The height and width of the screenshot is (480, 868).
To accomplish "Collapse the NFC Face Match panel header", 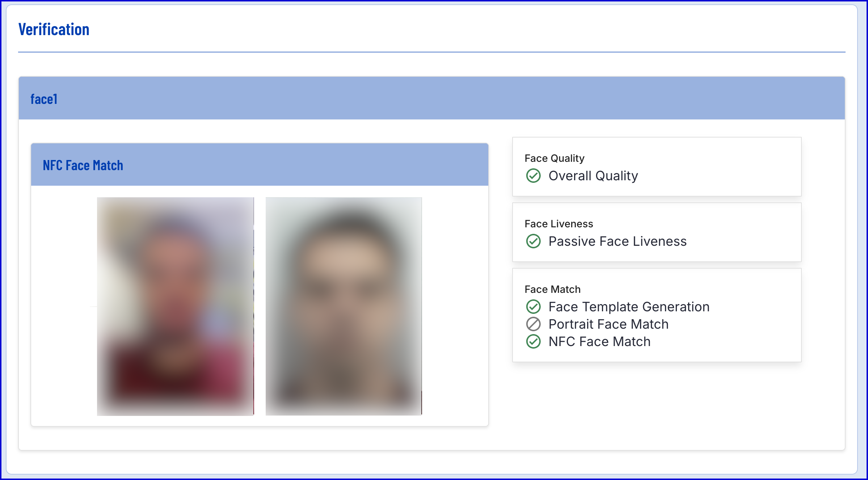I will click(x=260, y=165).
